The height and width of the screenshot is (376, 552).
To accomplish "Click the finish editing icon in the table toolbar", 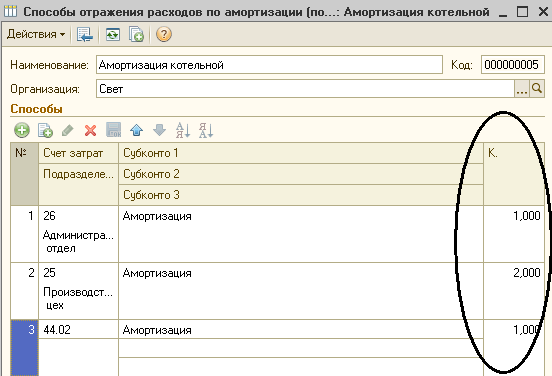I will pos(113,130).
